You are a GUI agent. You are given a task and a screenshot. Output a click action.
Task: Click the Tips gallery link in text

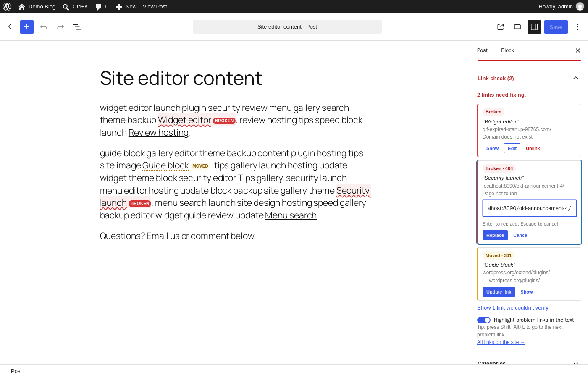click(260, 178)
